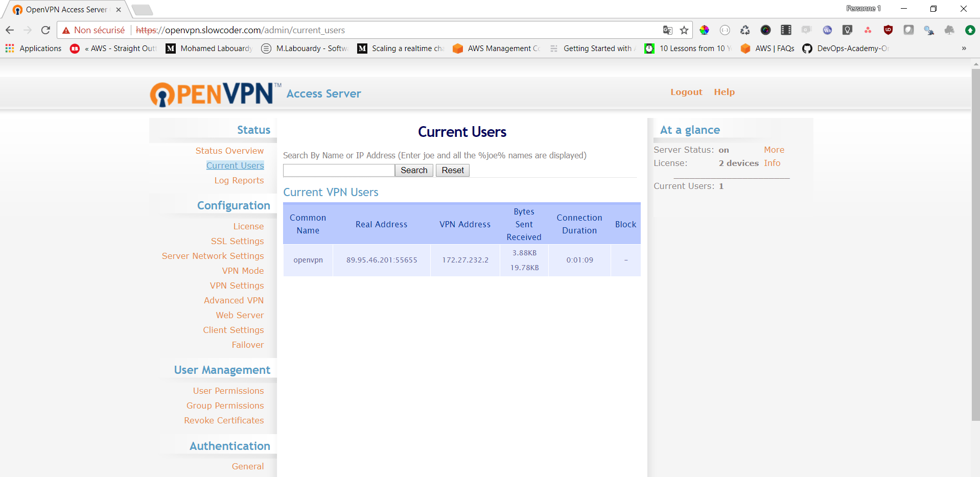Open Log Reports

click(239, 180)
